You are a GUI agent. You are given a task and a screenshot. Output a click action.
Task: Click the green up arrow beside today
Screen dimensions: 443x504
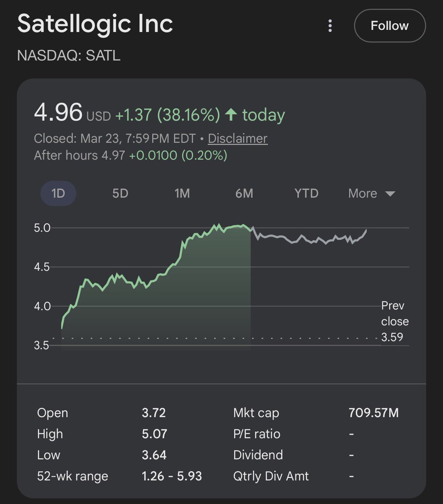click(231, 115)
